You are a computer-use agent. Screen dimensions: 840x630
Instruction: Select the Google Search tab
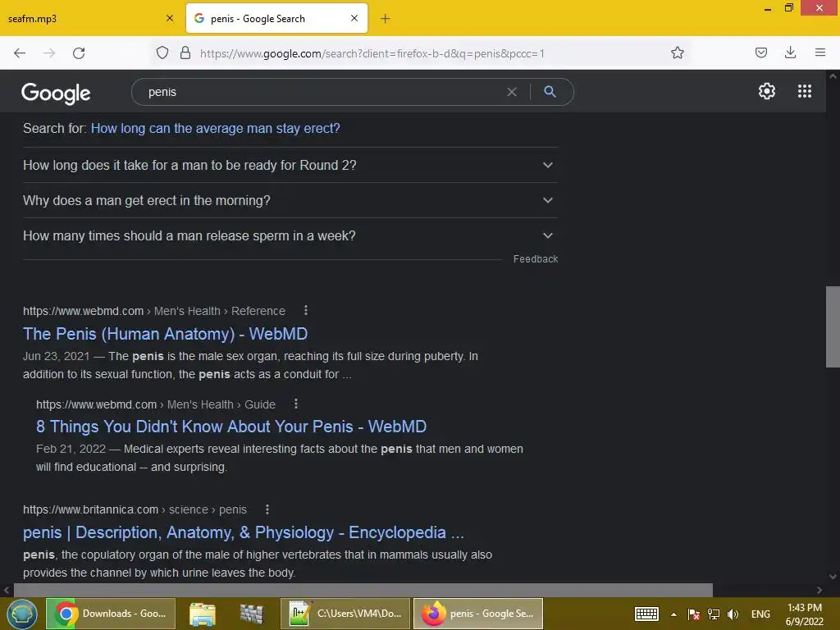(x=277, y=18)
